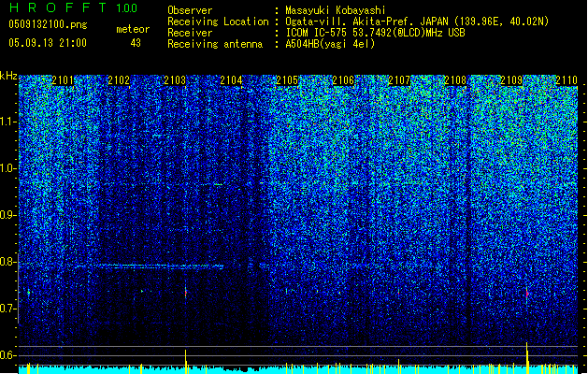588x374 pixels.
Task: Click the red meteor echo near 2109
Action: 527,294
